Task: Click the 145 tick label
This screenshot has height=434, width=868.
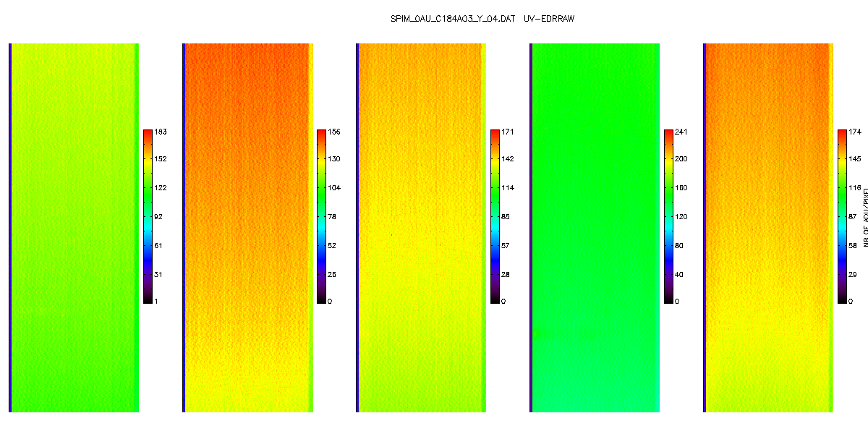Action: click(856, 159)
